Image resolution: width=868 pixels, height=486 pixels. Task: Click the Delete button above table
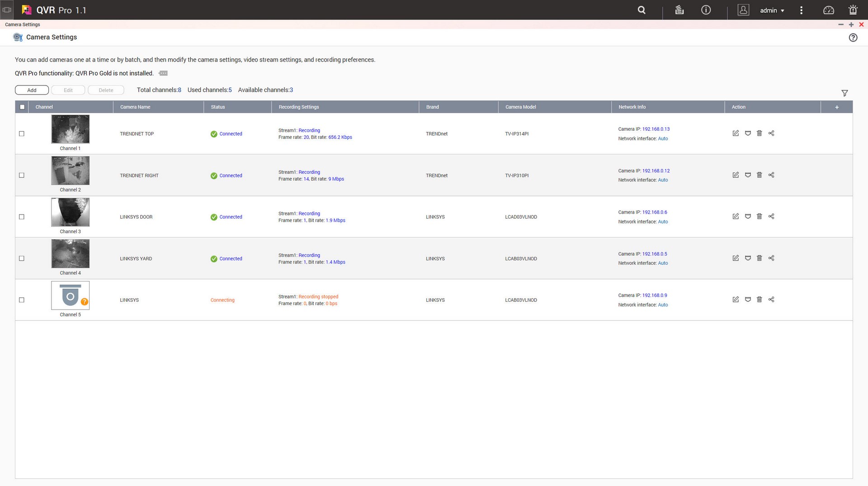coord(106,90)
